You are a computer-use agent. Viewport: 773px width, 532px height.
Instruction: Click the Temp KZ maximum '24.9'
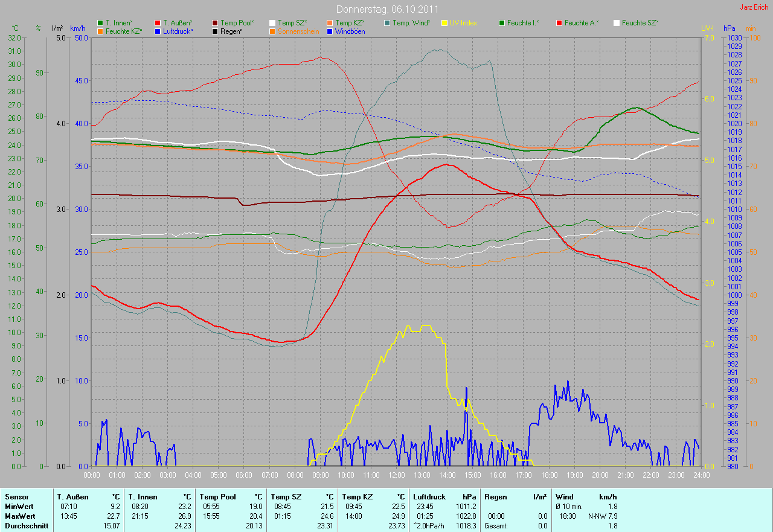pyautogui.click(x=399, y=516)
